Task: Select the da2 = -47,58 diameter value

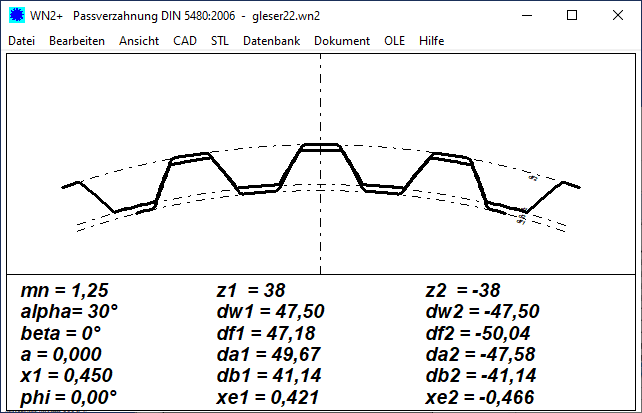Action: click(483, 354)
